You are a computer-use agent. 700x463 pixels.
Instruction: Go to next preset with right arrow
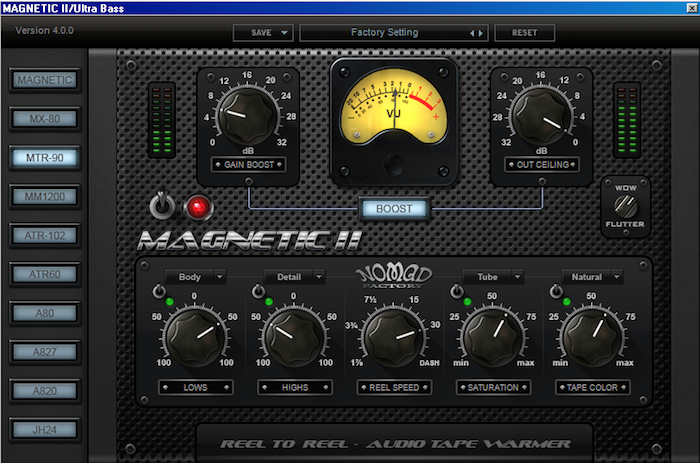tap(481, 33)
